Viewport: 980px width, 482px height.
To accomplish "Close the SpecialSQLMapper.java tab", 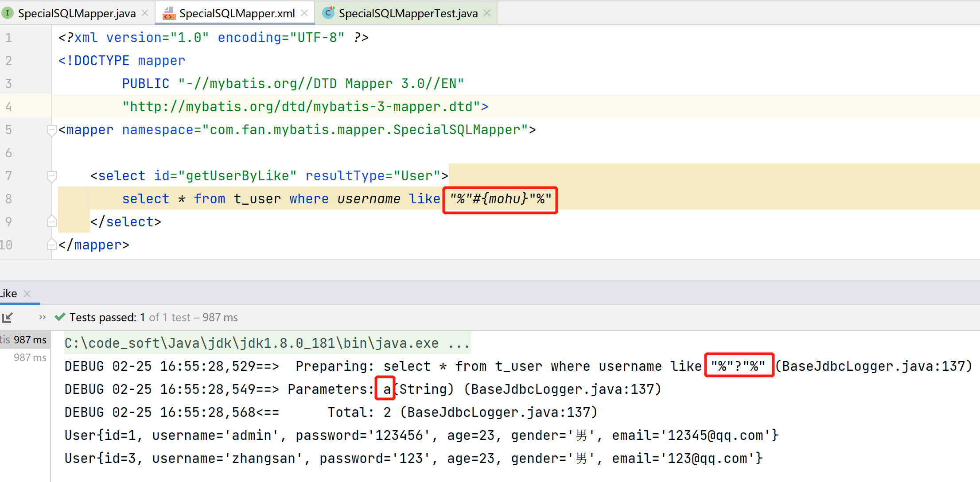I will tap(145, 13).
